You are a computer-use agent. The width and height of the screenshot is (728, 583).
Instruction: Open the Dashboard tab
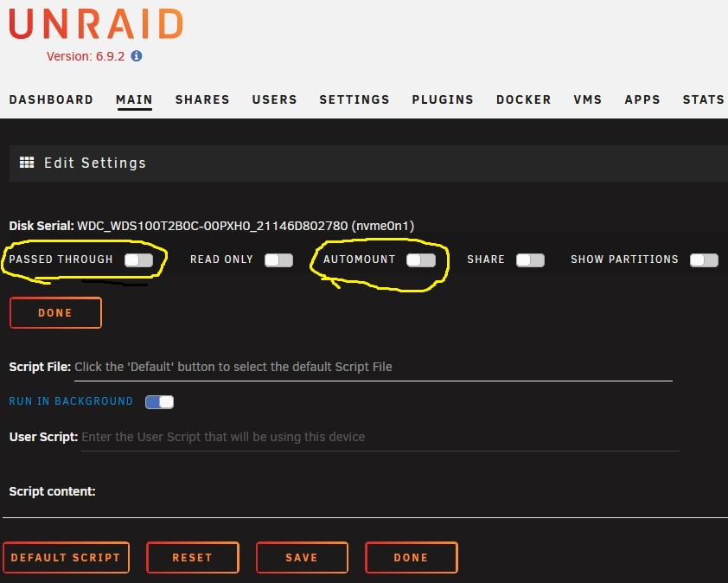(51, 99)
